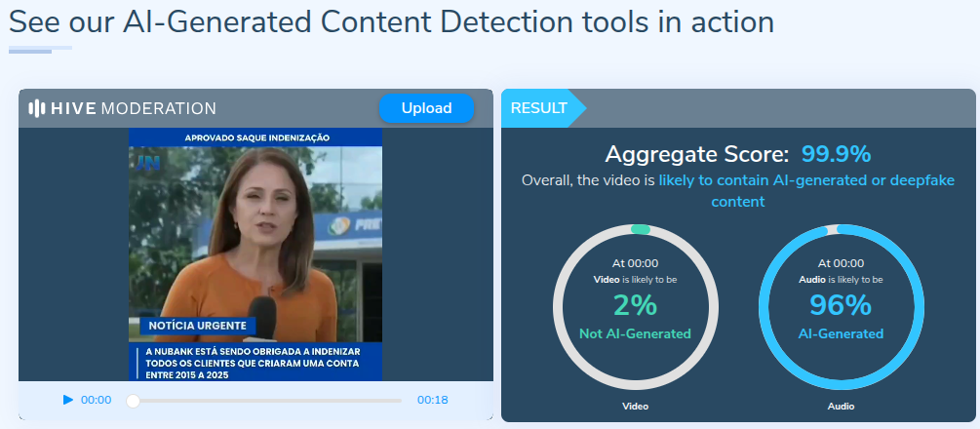Click the Audio 96% circular gauge
This screenshot has height=429, width=980.
click(842, 306)
